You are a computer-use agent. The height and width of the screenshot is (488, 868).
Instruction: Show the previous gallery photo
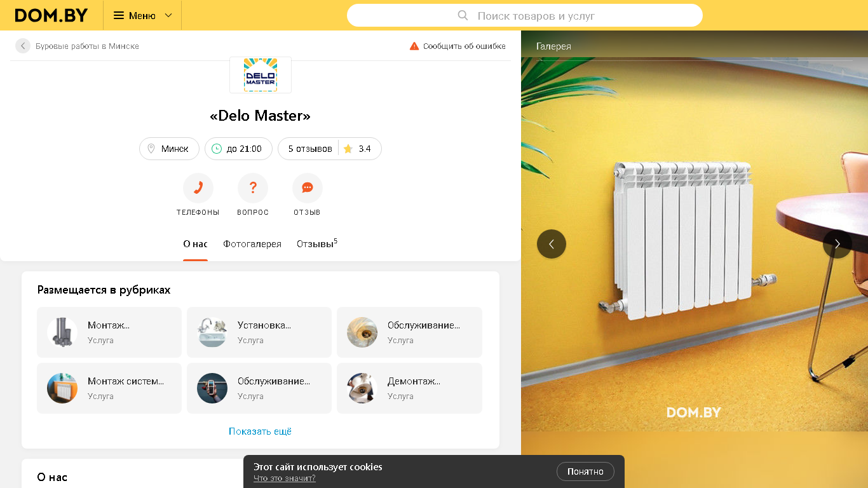click(x=552, y=244)
